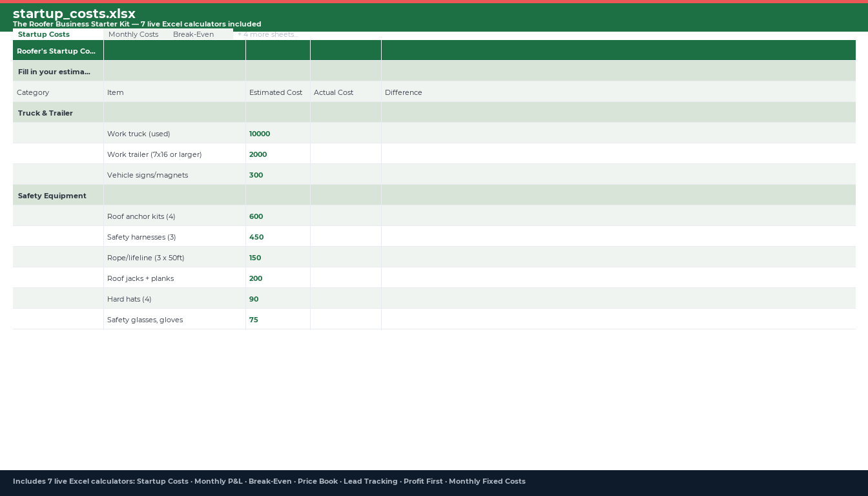Select the 200 estimated cost cell
868x496 pixels.
point(278,278)
